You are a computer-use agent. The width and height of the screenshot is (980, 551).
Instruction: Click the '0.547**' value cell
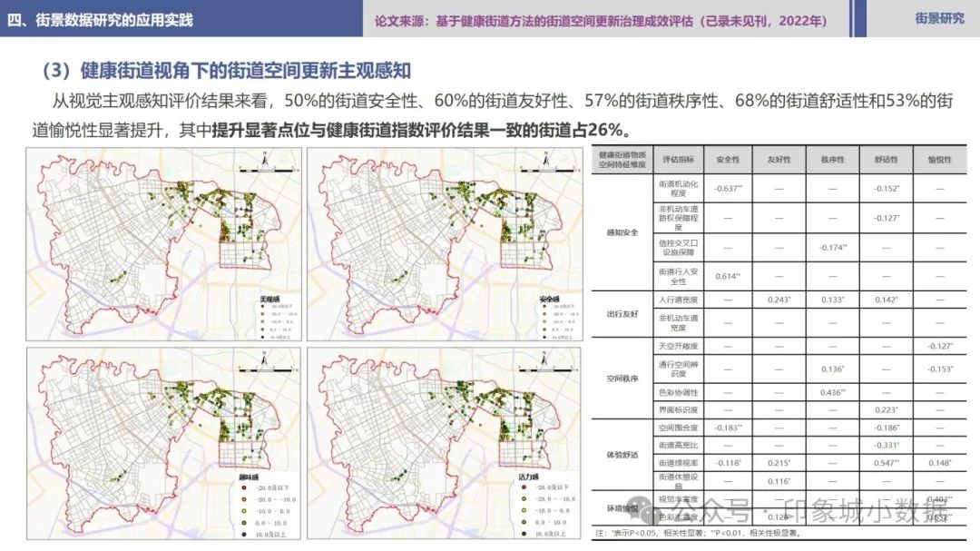click(887, 463)
